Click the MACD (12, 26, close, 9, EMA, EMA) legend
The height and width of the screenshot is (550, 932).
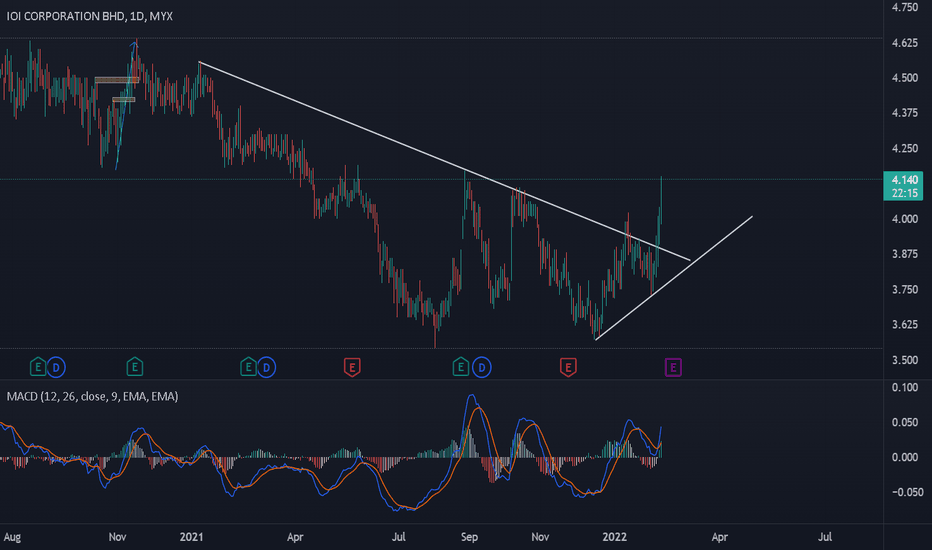pyautogui.click(x=92, y=396)
